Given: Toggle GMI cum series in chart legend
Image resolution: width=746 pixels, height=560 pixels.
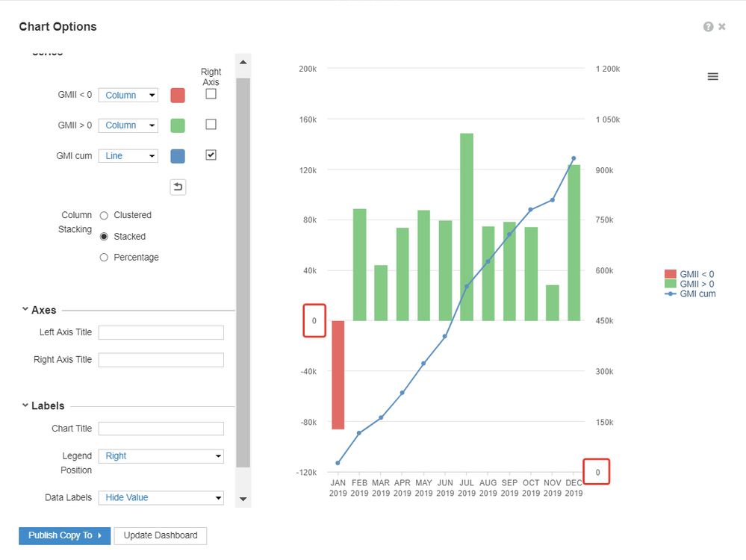Looking at the screenshot, I should 690,294.
